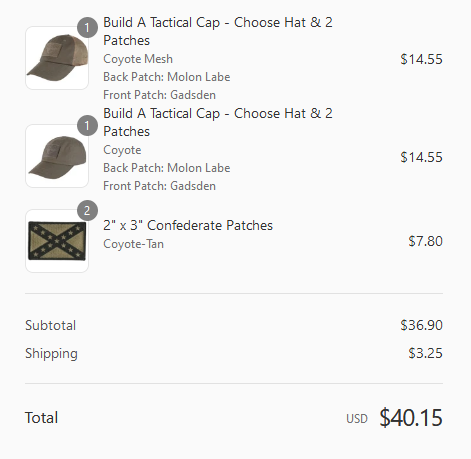Image resolution: width=471 pixels, height=459 pixels.
Task: Click the $36.90 subtotal amount
Action: tap(421, 325)
